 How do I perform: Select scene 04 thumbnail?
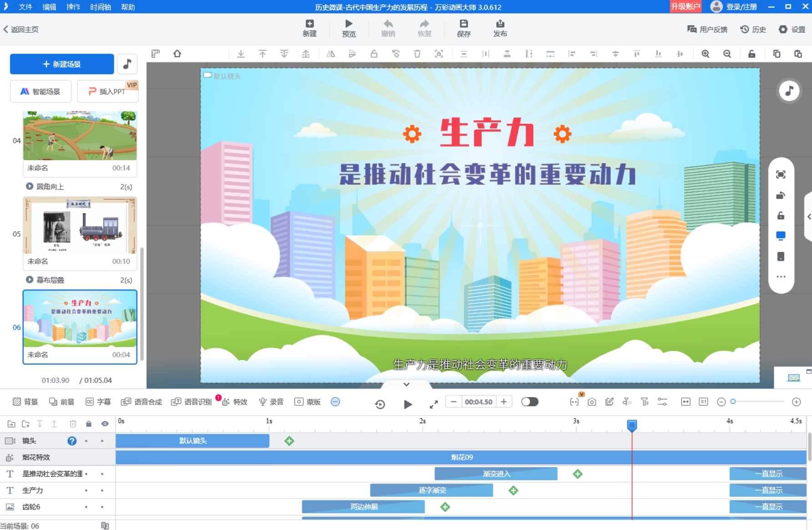(80, 136)
